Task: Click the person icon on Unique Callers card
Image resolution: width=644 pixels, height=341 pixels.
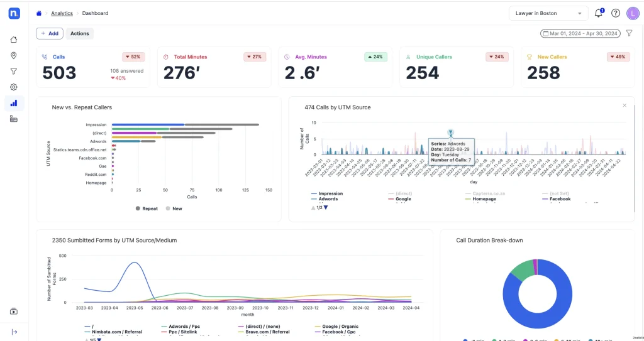Action: click(x=408, y=57)
